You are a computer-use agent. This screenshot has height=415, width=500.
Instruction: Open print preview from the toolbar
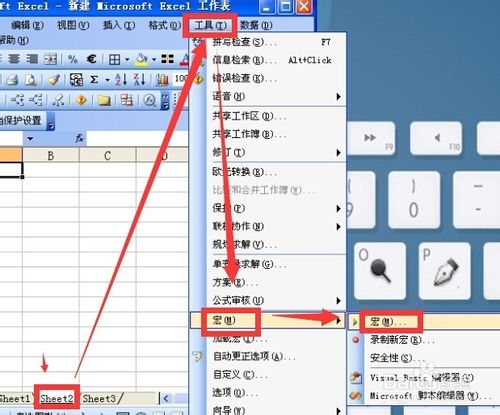tap(31, 80)
